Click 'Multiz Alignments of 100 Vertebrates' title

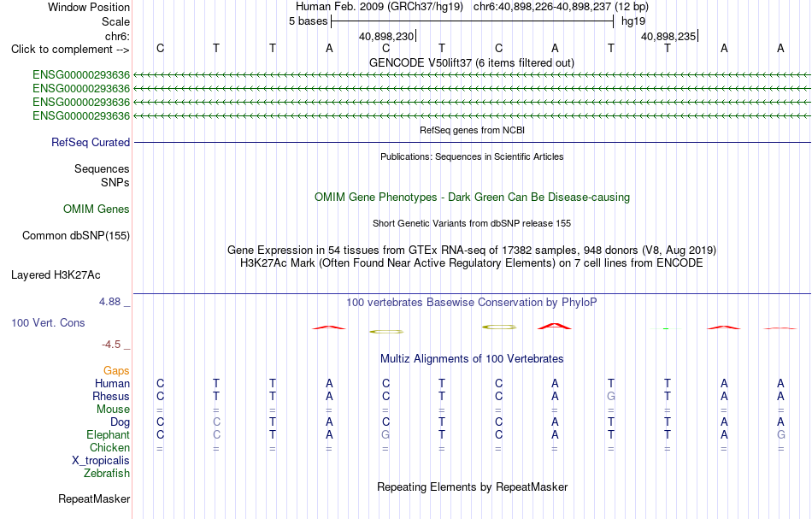472,358
